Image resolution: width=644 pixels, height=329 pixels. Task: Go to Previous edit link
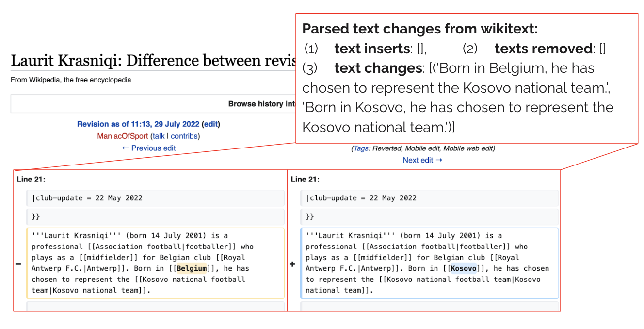pos(149,148)
